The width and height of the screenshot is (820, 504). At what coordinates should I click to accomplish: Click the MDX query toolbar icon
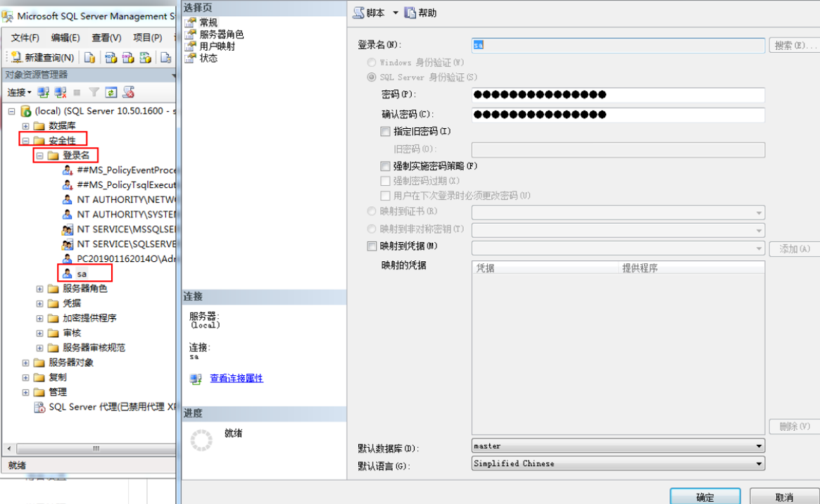coord(111,58)
